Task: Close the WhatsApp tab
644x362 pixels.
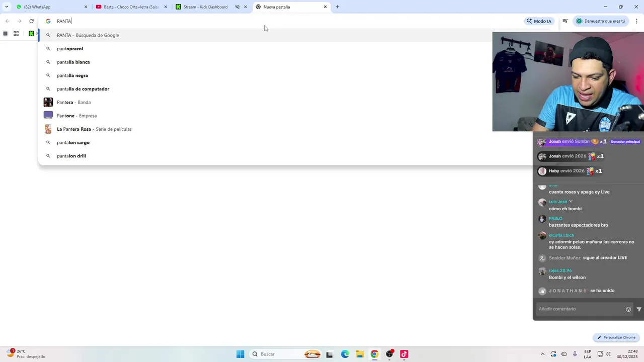Action: point(86,7)
